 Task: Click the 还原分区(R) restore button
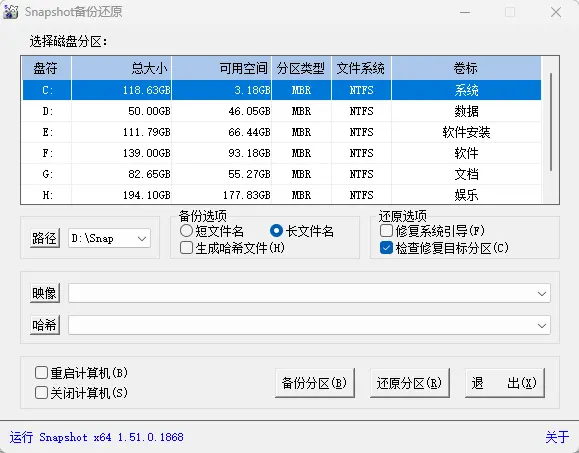pos(410,383)
